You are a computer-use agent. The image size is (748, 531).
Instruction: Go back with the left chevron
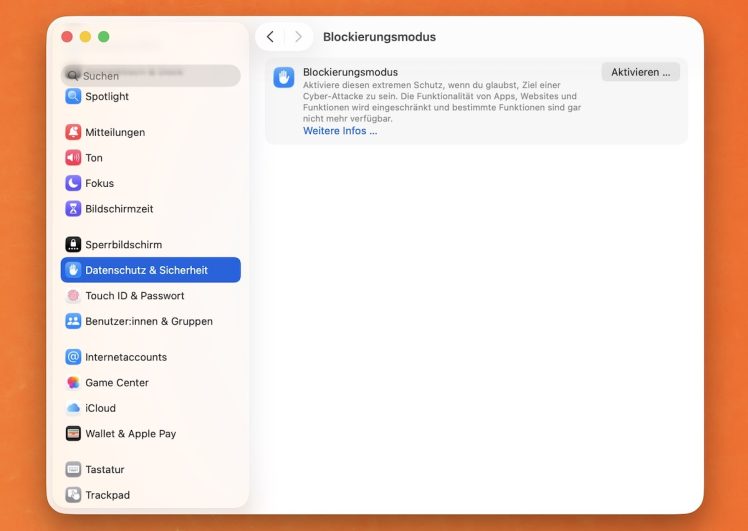[270, 37]
